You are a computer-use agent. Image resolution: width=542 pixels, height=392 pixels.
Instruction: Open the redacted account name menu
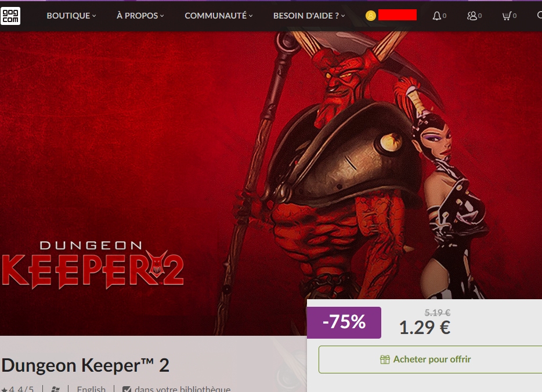click(x=397, y=15)
